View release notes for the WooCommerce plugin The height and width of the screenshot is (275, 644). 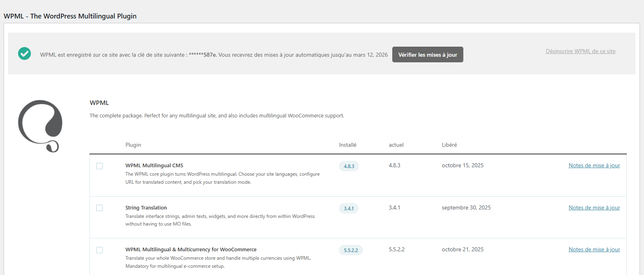(x=594, y=249)
